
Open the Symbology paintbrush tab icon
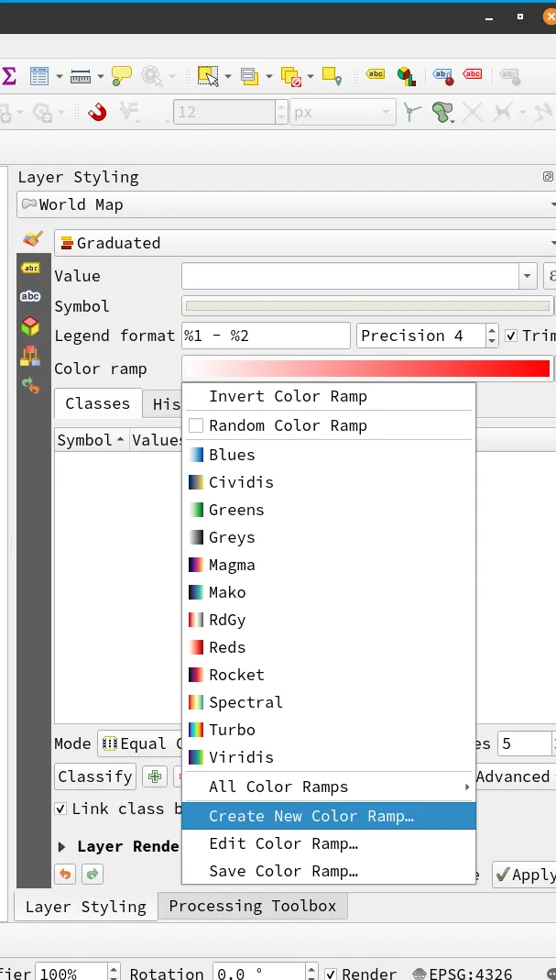pyautogui.click(x=32, y=238)
